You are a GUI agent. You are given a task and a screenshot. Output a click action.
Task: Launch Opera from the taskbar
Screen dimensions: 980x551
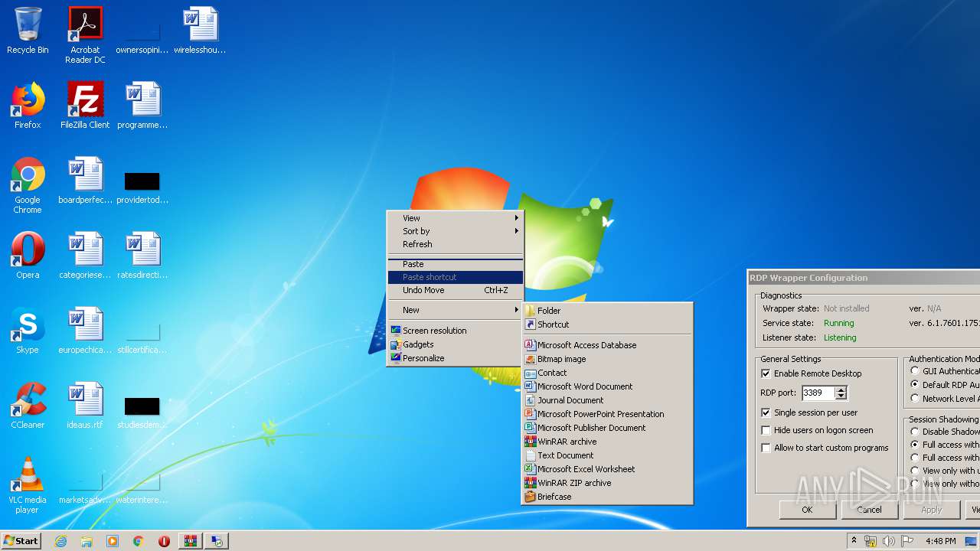click(x=164, y=541)
